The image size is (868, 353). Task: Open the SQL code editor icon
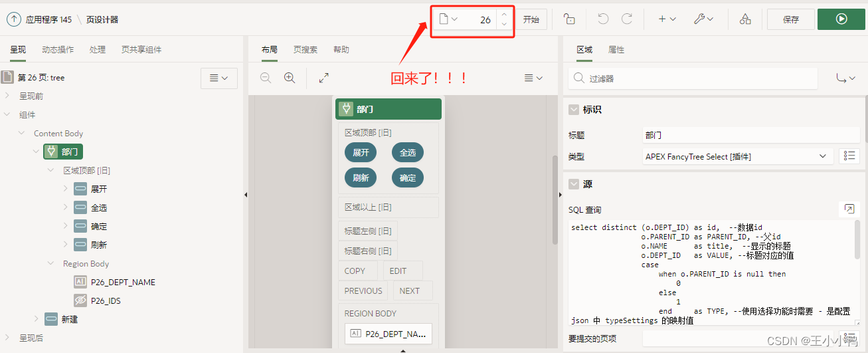[x=849, y=209]
